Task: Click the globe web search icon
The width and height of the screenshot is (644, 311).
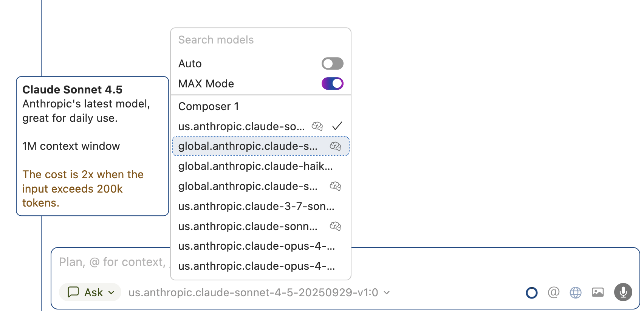Action: point(575,292)
